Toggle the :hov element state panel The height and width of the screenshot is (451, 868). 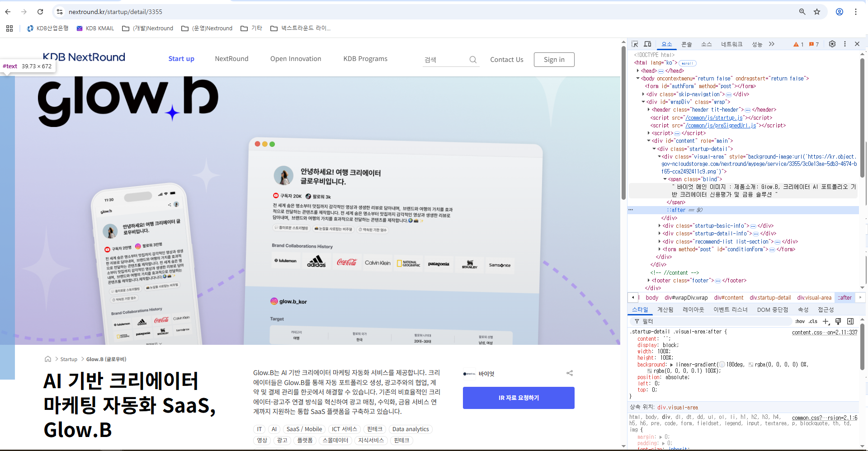point(800,321)
